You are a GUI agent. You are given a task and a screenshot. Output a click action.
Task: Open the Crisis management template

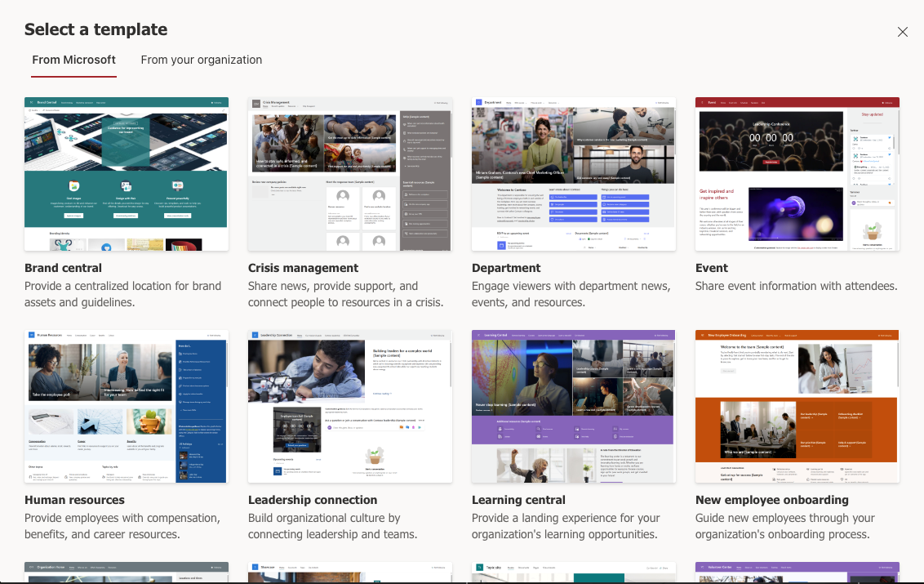click(x=349, y=173)
